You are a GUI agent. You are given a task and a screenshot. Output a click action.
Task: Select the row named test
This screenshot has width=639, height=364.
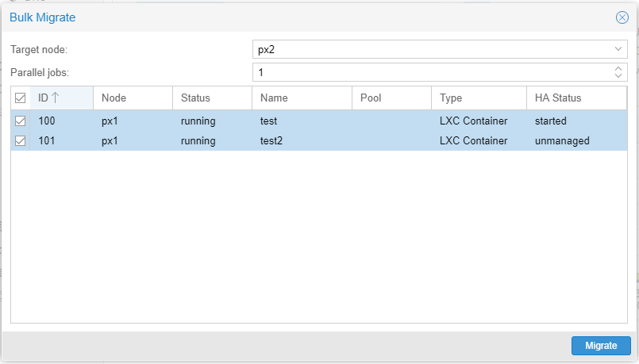click(268, 121)
